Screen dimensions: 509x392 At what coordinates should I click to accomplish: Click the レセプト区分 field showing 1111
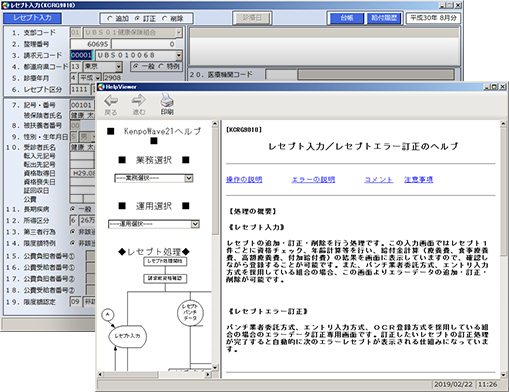click(80, 89)
